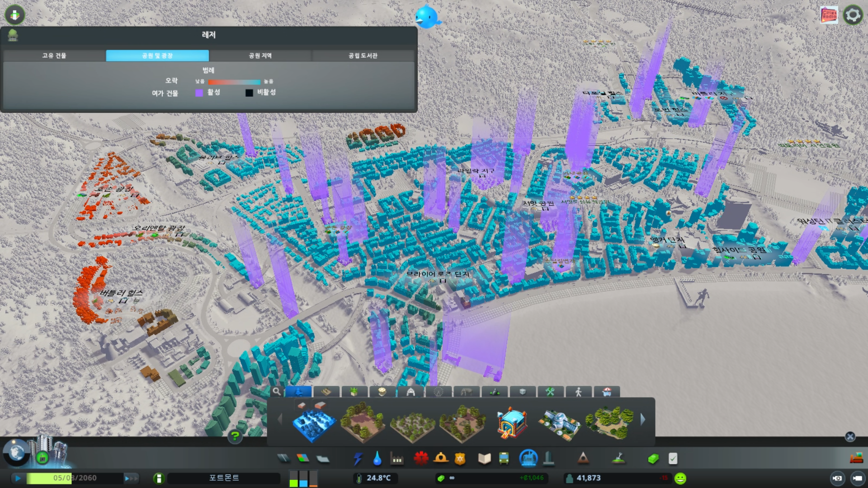Open the Healthcare red cross menu
Screen dimensions: 868x488
(421, 459)
